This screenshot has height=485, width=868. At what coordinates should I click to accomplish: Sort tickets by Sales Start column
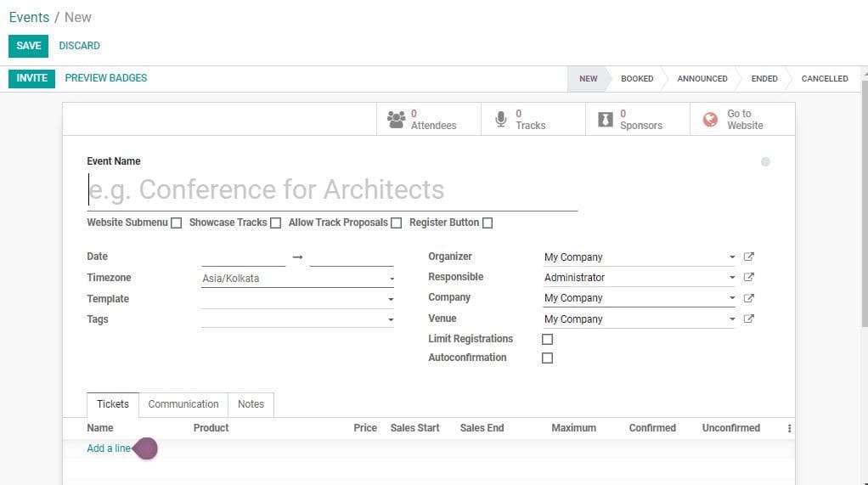point(414,428)
